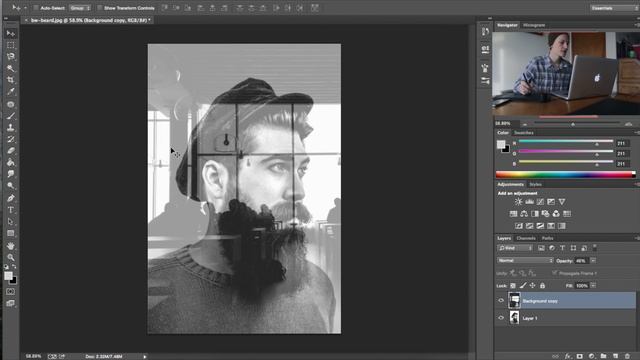
Task: Create new fill or adjustment layer
Action: click(x=591, y=356)
